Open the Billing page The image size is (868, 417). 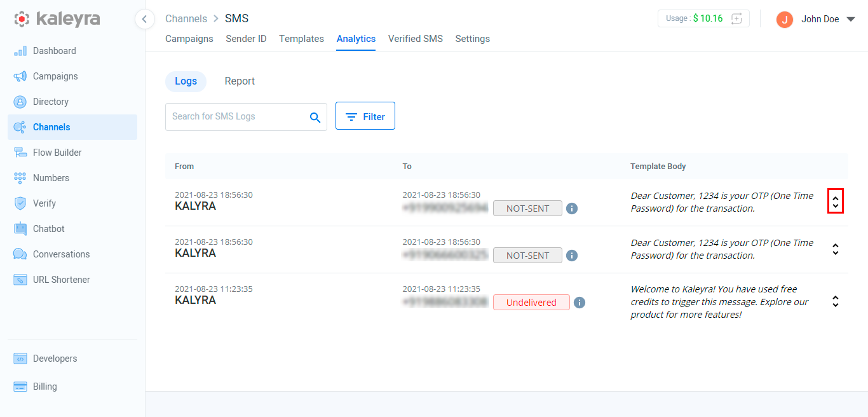coord(72,386)
